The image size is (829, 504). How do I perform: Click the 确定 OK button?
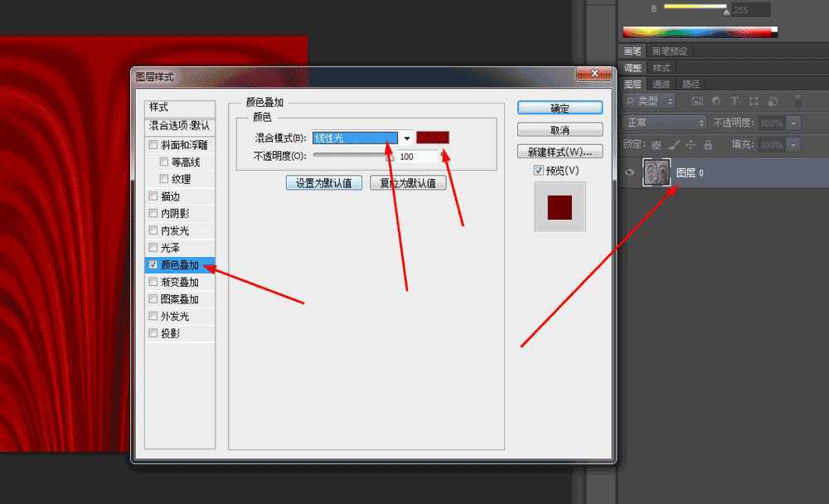560,107
